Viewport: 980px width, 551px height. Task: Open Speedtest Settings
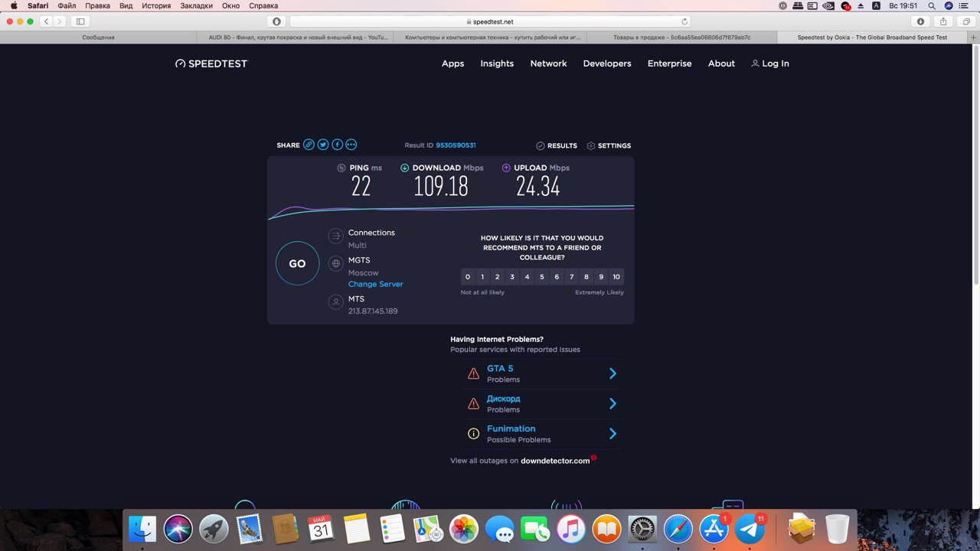pyautogui.click(x=609, y=145)
